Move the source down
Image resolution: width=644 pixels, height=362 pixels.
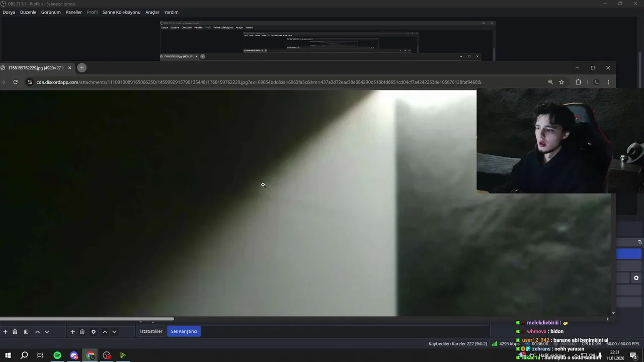[114, 332]
